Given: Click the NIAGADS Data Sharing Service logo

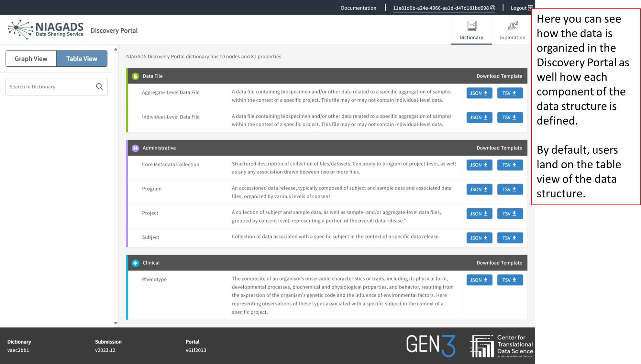Looking at the screenshot, I should tap(46, 30).
